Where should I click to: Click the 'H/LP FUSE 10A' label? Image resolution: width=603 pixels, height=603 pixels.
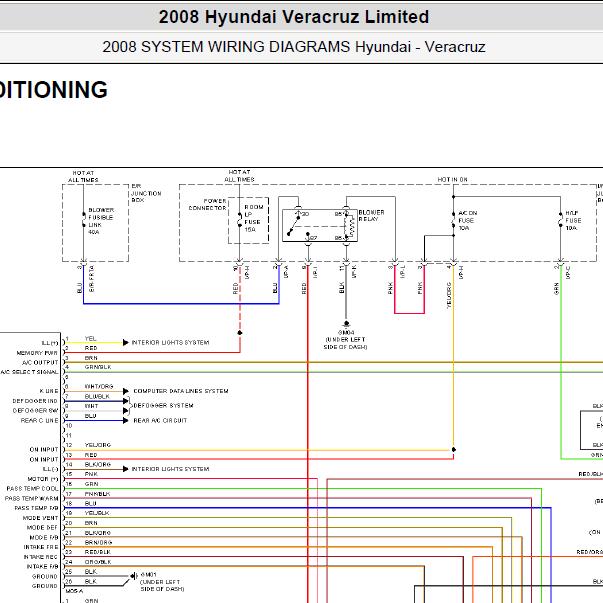[x=573, y=220]
